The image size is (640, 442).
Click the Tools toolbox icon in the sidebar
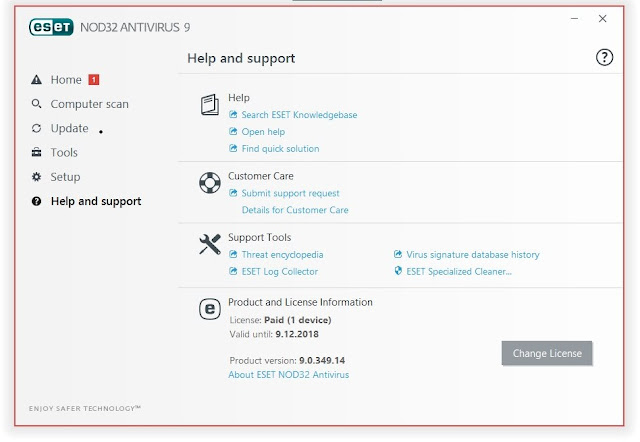tap(36, 153)
